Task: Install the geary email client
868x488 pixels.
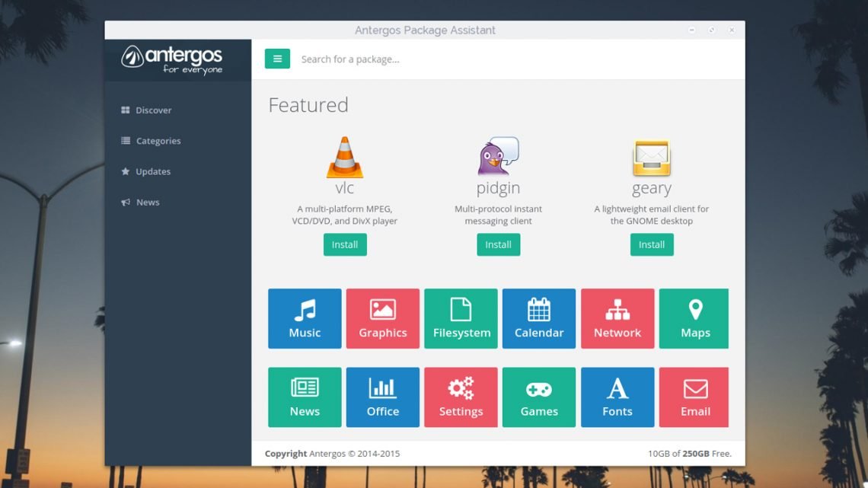Action: 651,244
